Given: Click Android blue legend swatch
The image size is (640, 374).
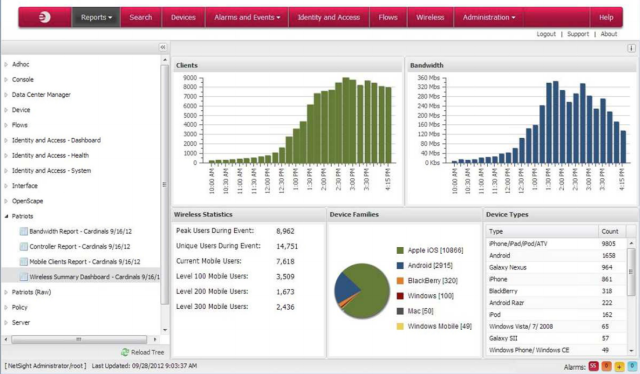Looking at the screenshot, I should [x=400, y=265].
